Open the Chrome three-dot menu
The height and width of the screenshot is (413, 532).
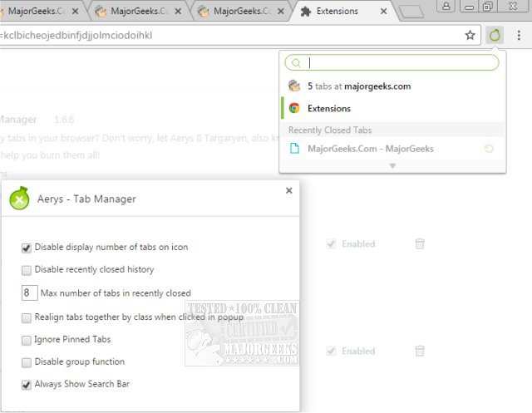point(519,35)
